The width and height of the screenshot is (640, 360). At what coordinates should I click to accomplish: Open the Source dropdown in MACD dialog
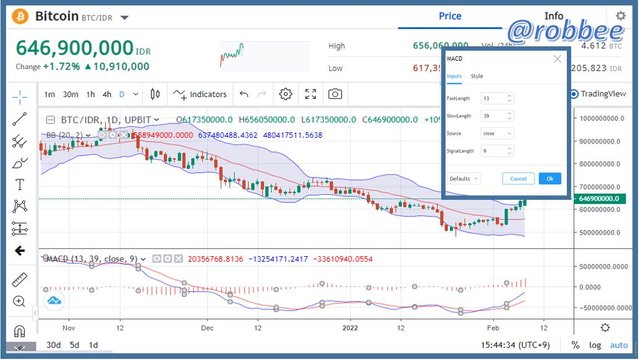pyautogui.click(x=497, y=133)
